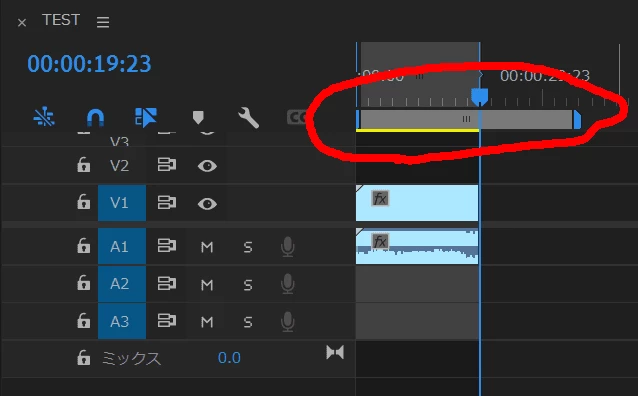Toggle sync lock on A3 track
Screen dimensions: 638x396
[x=167, y=321]
